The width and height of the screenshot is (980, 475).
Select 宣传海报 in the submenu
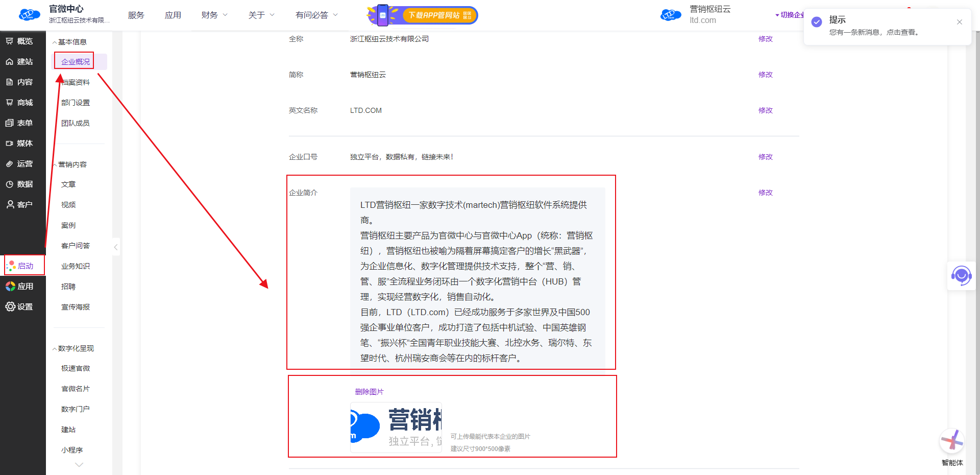(x=76, y=307)
